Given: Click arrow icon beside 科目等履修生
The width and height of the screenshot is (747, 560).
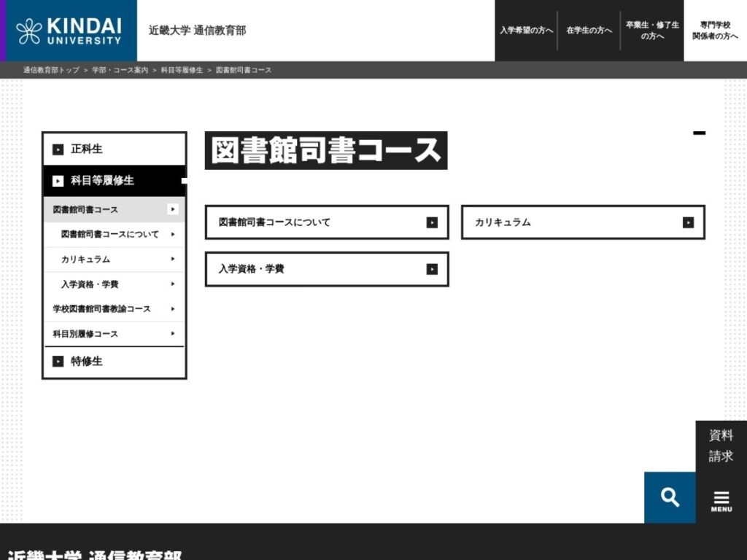Looking at the screenshot, I should click(58, 181).
